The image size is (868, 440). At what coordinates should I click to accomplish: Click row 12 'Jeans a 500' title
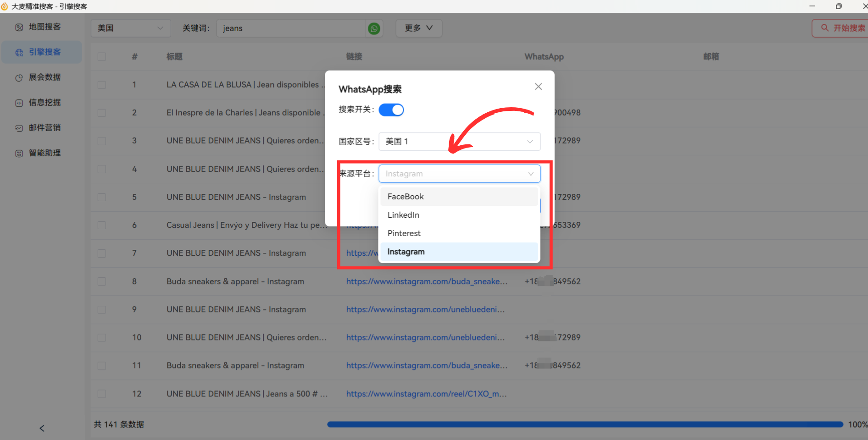point(247,394)
